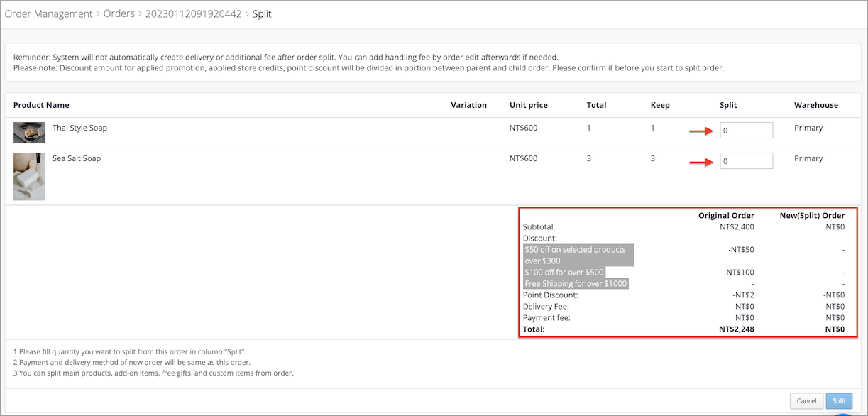Select the -NT$100 discount amount
The height and width of the screenshot is (416, 868).
point(739,273)
